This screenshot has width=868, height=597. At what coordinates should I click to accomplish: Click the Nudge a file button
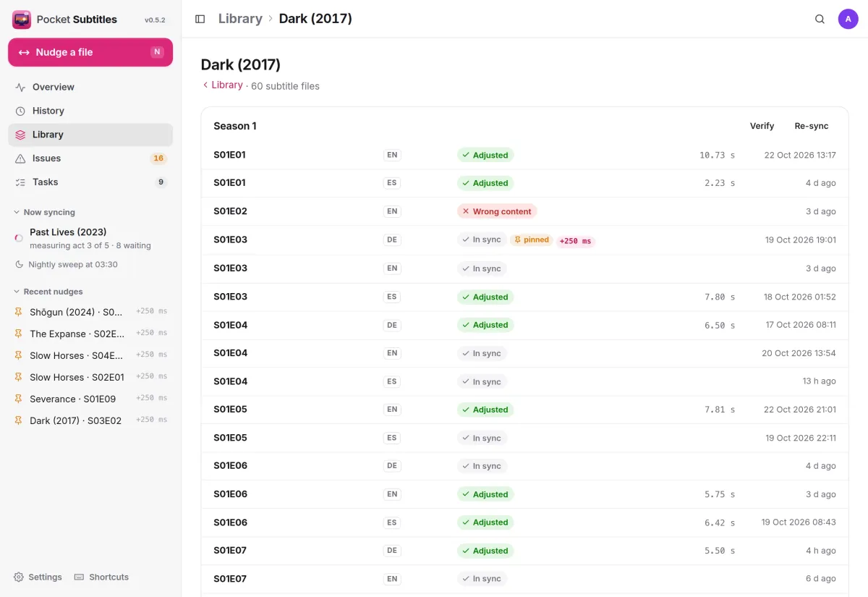tap(90, 52)
